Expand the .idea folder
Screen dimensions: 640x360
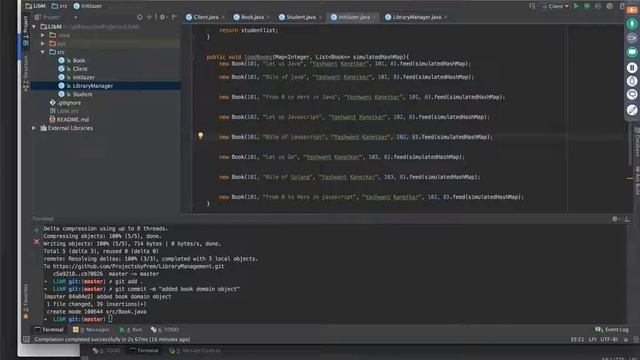(42, 35)
